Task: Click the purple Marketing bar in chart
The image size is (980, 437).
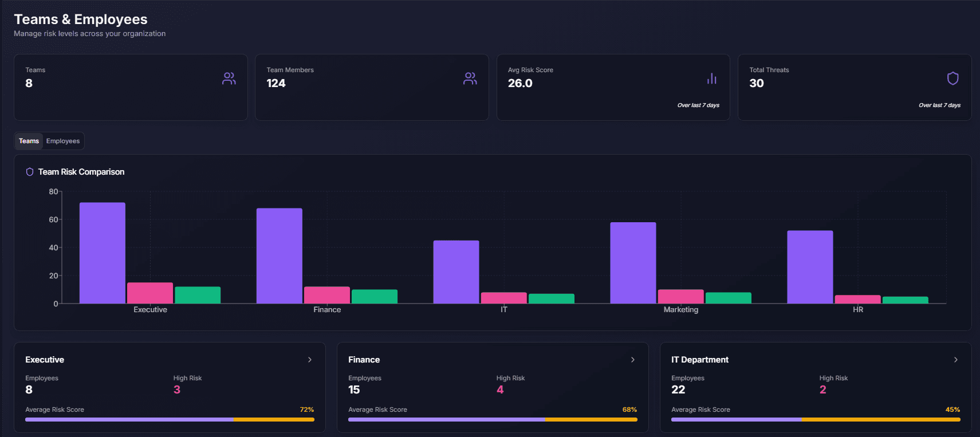Action: point(633,263)
